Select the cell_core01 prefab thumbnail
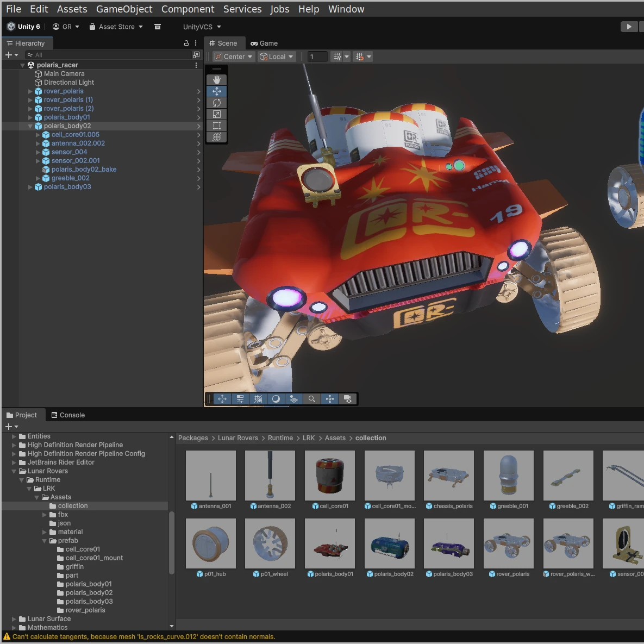644x644 pixels. (x=330, y=476)
